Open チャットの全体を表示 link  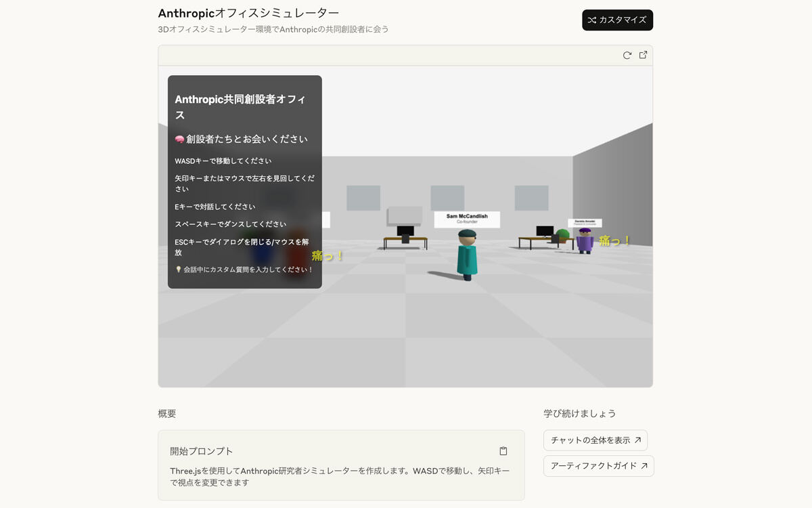595,440
